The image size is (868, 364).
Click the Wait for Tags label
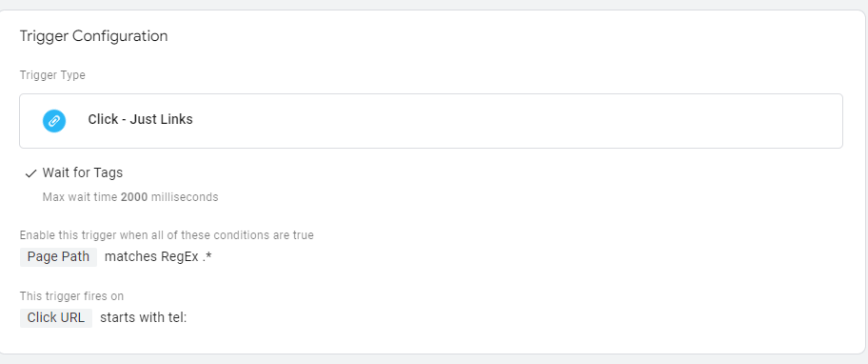click(83, 172)
